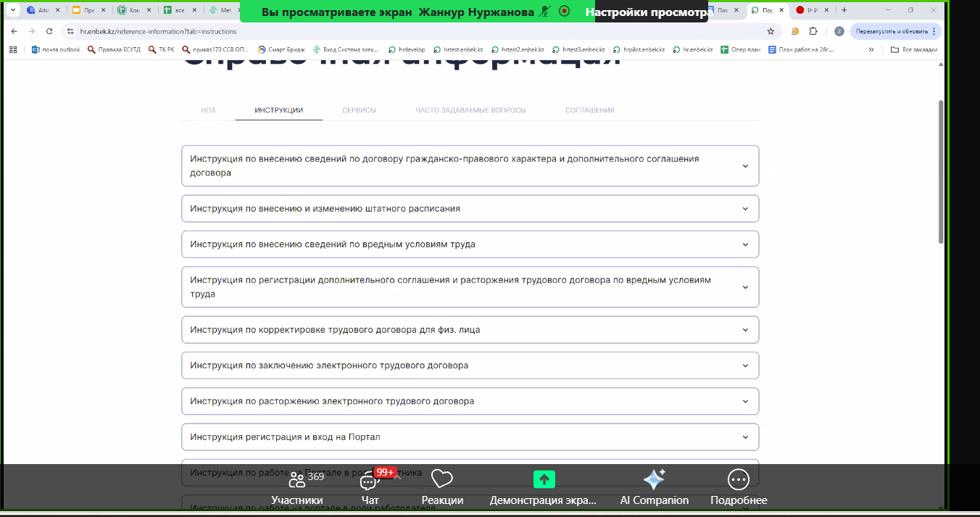Click the browser back arrow
This screenshot has height=517, width=980.
(14, 31)
